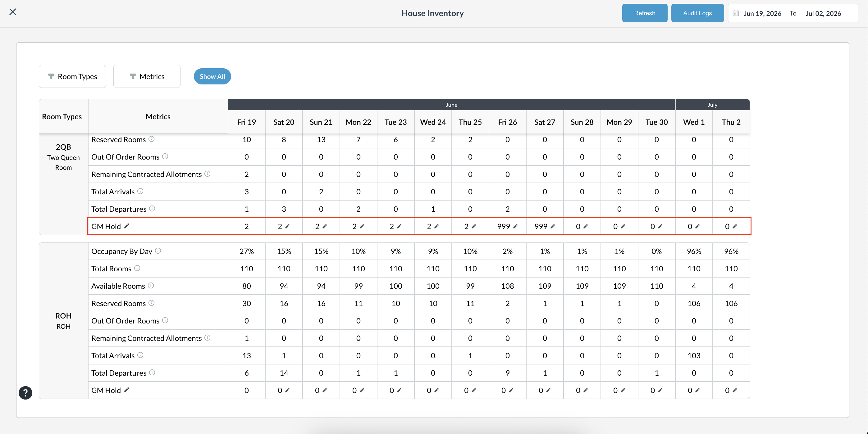This screenshot has width=868, height=434.
Task: Click info icon for 2QB Remaining Contracted Allotments
Action: 208,174
